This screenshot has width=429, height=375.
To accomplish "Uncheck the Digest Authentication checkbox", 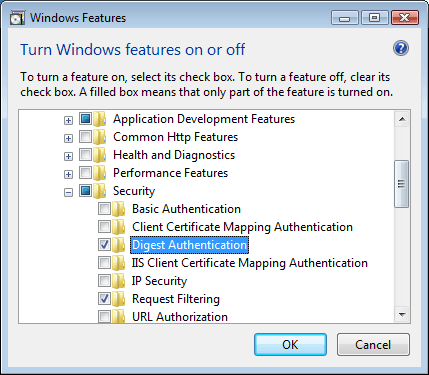I will 104,245.
